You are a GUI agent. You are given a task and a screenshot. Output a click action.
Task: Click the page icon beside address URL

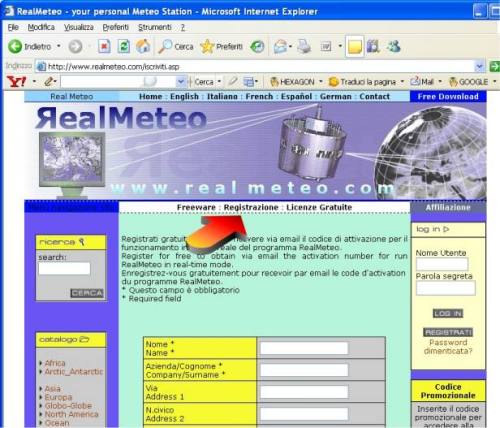[41, 67]
